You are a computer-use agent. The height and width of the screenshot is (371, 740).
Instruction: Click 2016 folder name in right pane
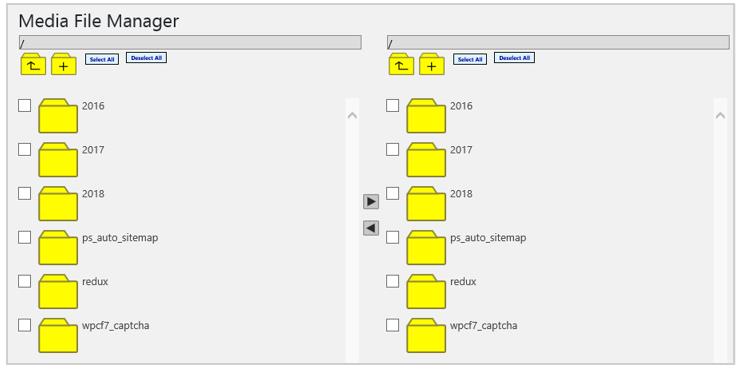[462, 106]
